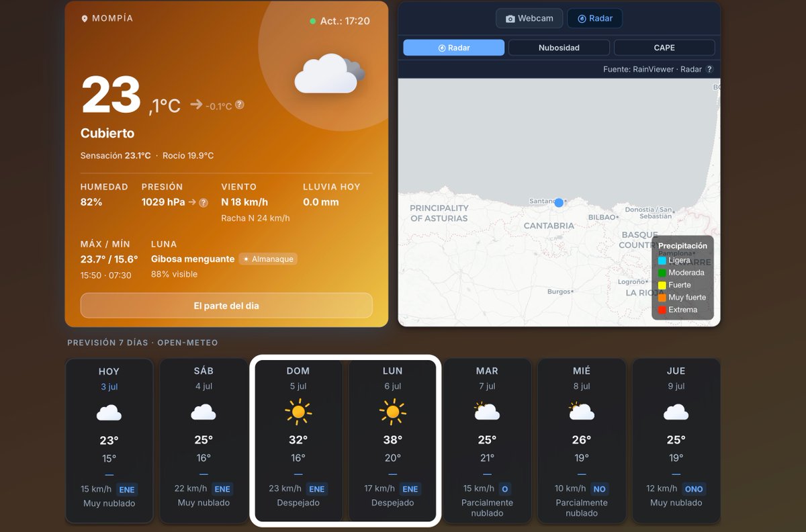Viewport: 806px width, 532px height.
Task: Click the cloud icon for HOY forecast
Action: pyautogui.click(x=109, y=412)
